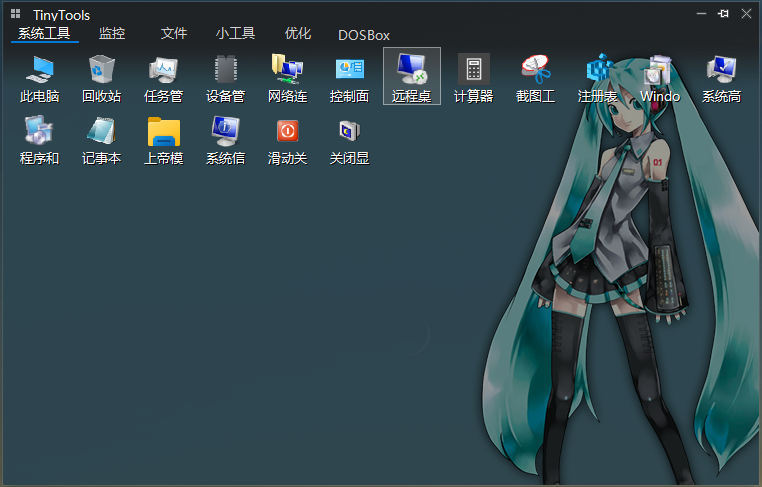Open the 网络连 network connections icon
Viewport: 762px width, 487px height.
click(x=287, y=76)
